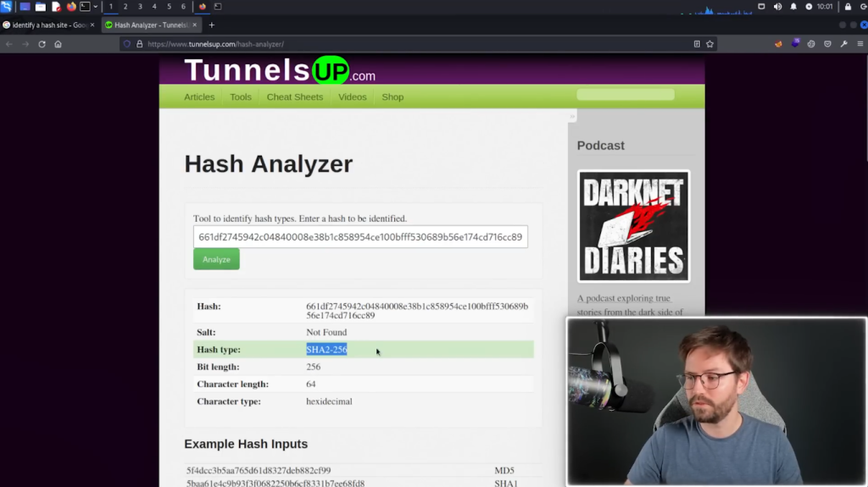
Task: Click the 'Not Found' salt value
Action: pos(326,332)
